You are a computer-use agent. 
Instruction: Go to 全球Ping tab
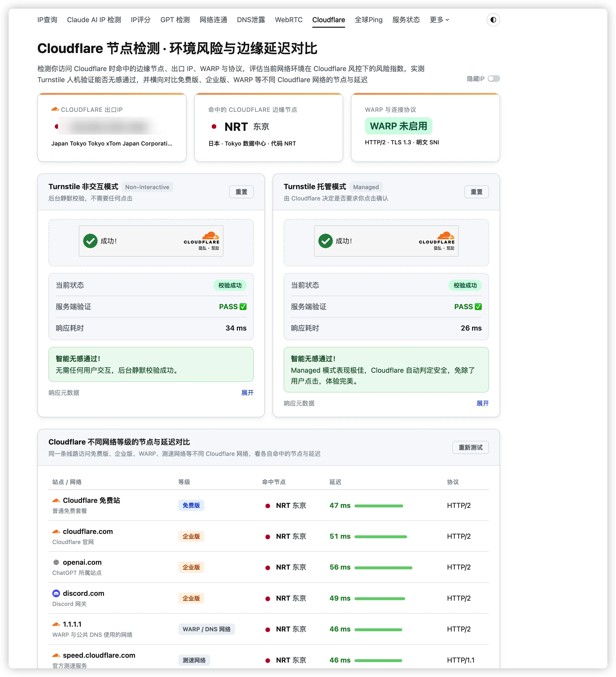click(x=368, y=20)
